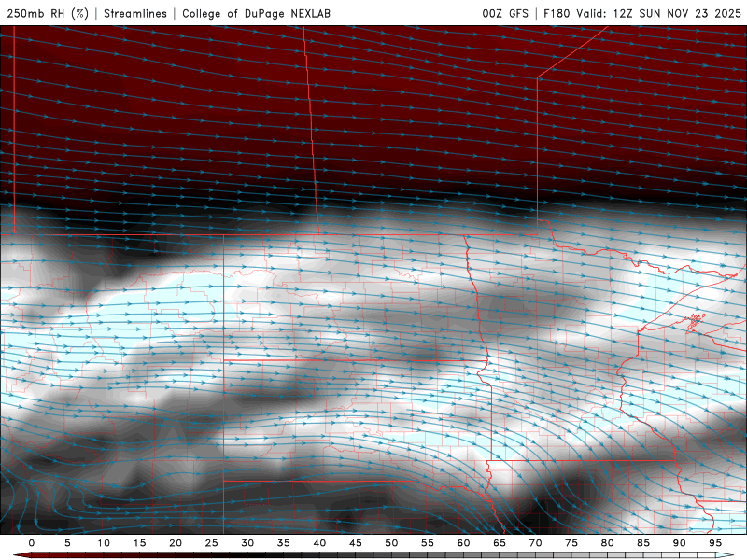Click the '00Z GFS' model run text
The image size is (747, 560).
[x=505, y=13]
